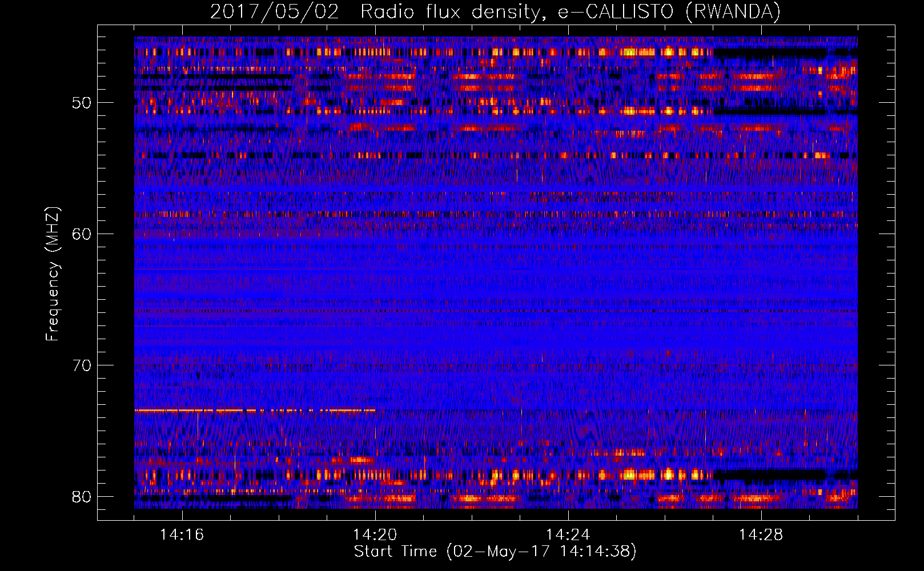Click the 60 frequency tick label
924x571 pixels.
pyautogui.click(x=81, y=234)
